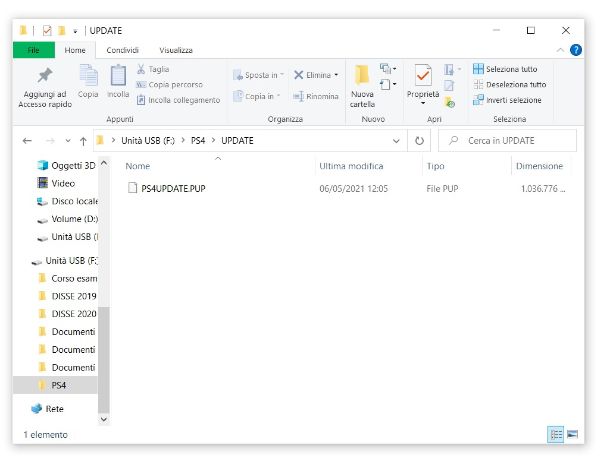The width and height of the screenshot is (610, 471).
Task: Switch to details view layout icon
Action: click(556, 434)
